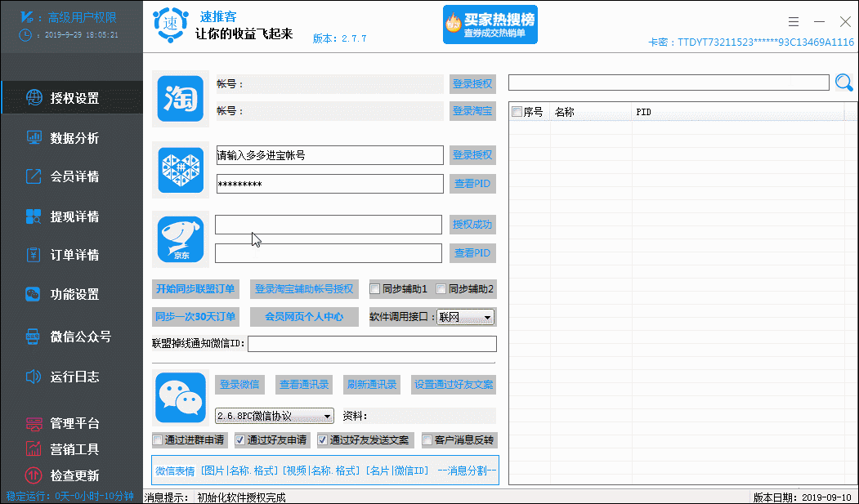Focus the PID search box at top right
859x504 pixels.
[x=669, y=83]
